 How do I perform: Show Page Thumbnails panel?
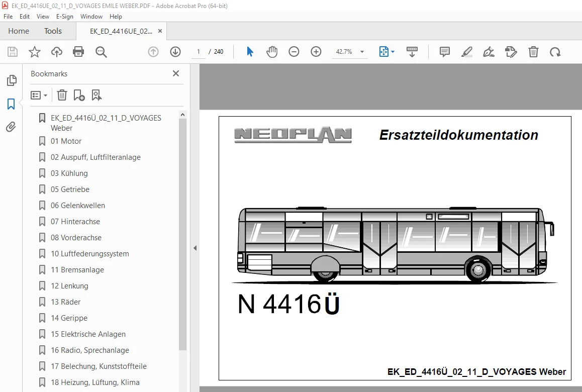12,80
